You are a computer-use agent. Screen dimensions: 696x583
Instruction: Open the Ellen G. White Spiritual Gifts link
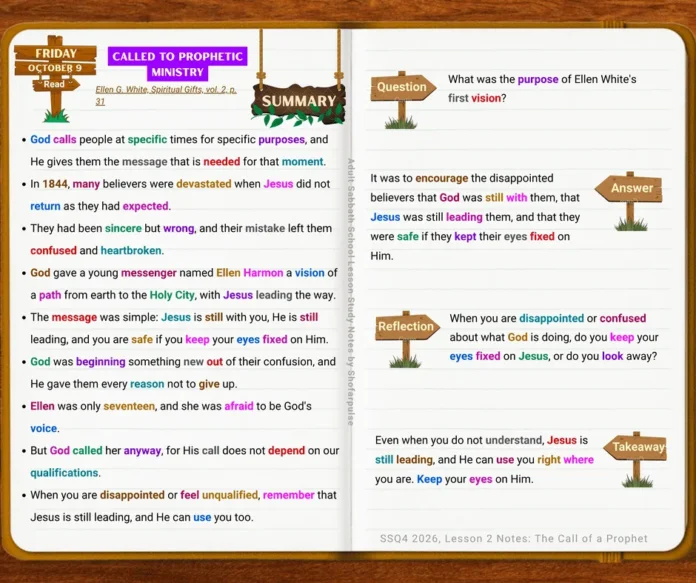click(166, 95)
